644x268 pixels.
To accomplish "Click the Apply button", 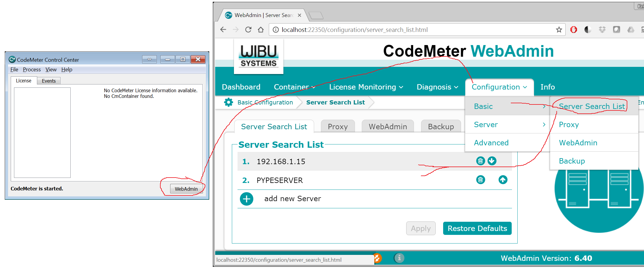I will pyautogui.click(x=421, y=228).
